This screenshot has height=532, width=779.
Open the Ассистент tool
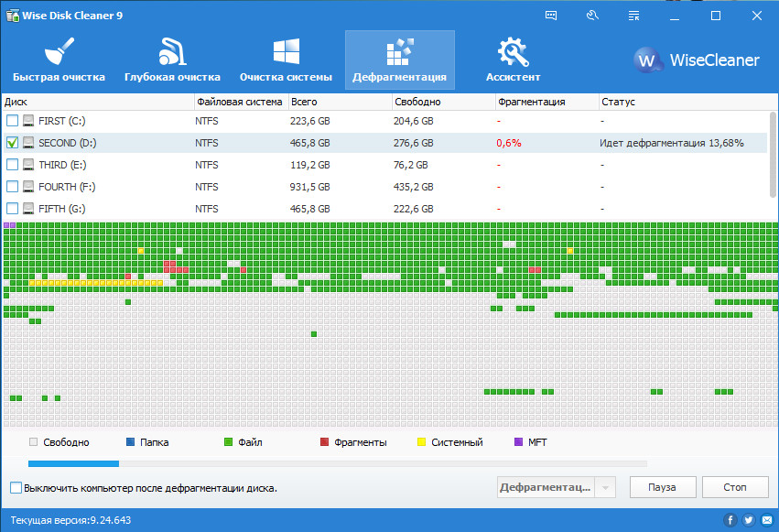click(x=513, y=60)
